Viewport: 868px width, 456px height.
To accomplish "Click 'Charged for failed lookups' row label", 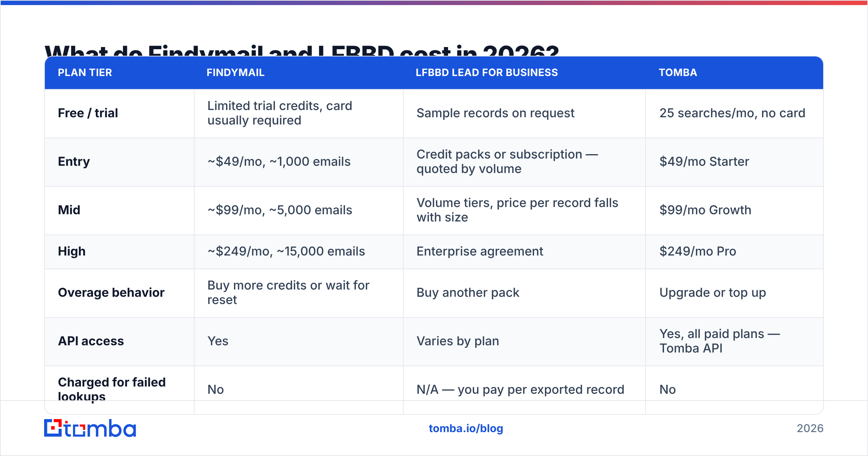I will pos(112,389).
